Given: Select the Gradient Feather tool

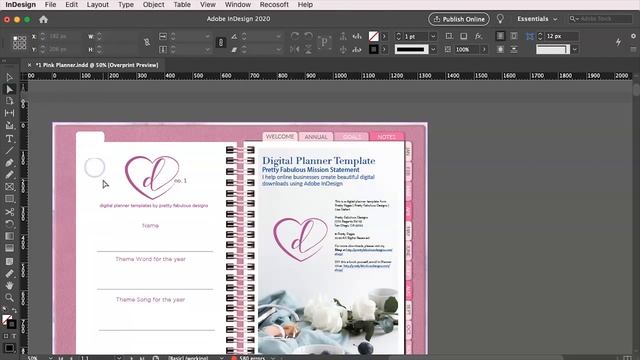Looking at the screenshot, I should click(x=9, y=248).
